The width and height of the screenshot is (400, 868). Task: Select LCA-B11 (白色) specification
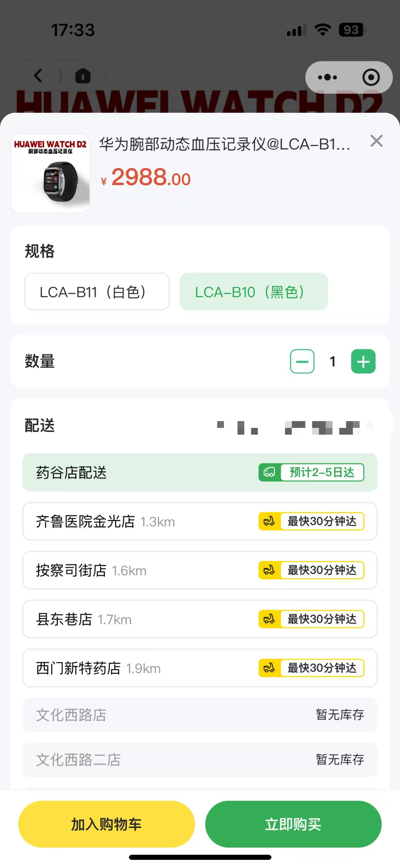97,292
